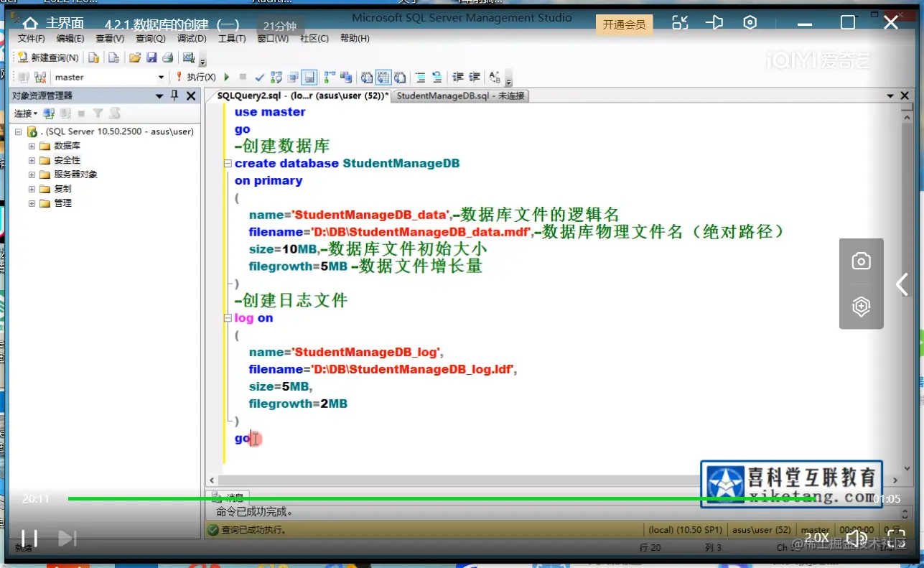Viewport: 924px width, 568px height.
Task: Open the 文件(F) menu
Action: (31, 38)
